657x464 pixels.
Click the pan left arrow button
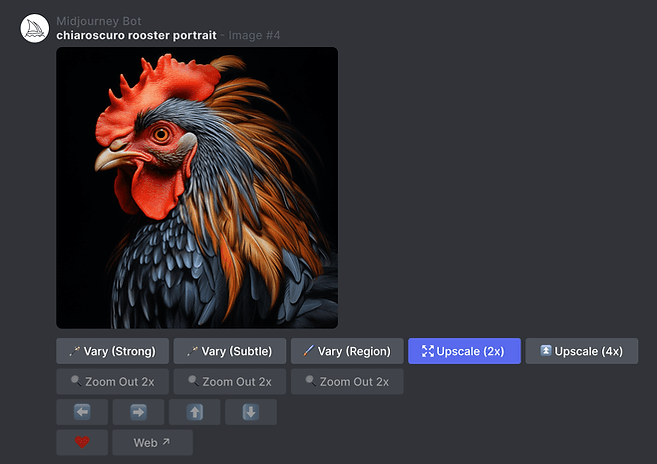[82, 412]
